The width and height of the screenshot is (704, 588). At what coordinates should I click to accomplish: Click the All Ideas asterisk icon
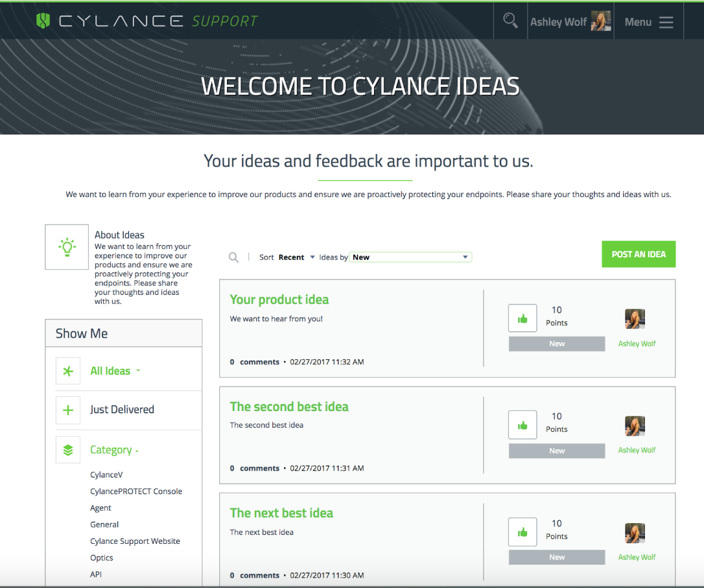(68, 371)
